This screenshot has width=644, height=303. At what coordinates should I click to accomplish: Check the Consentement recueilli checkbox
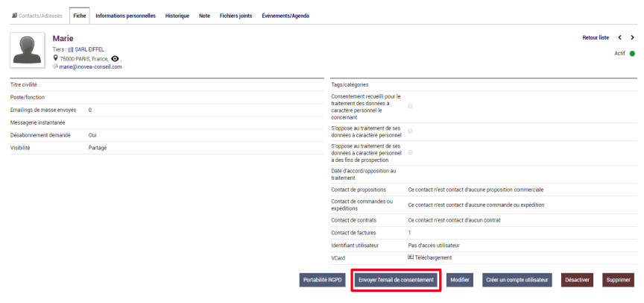pyautogui.click(x=410, y=107)
